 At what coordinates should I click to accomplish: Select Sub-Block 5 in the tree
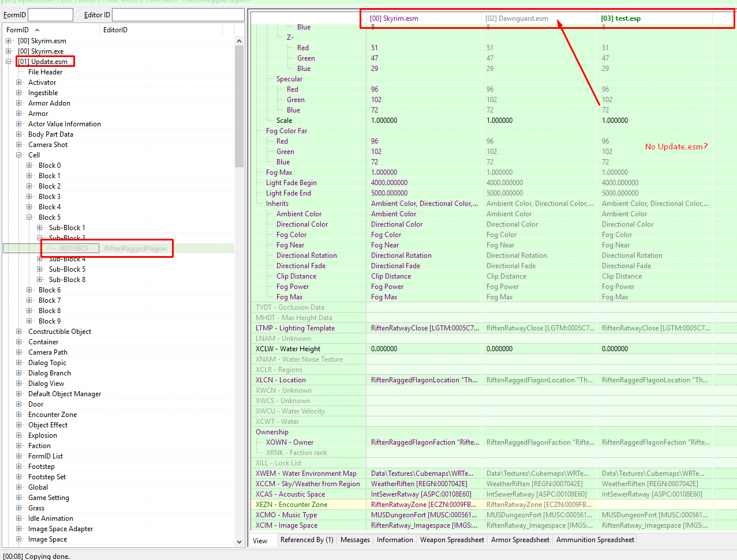coord(67,269)
